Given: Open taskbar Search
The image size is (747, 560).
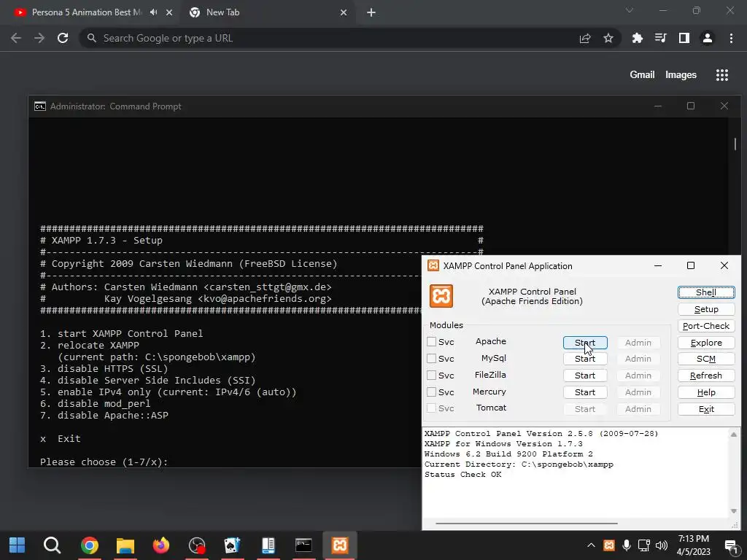Looking at the screenshot, I should [52, 545].
